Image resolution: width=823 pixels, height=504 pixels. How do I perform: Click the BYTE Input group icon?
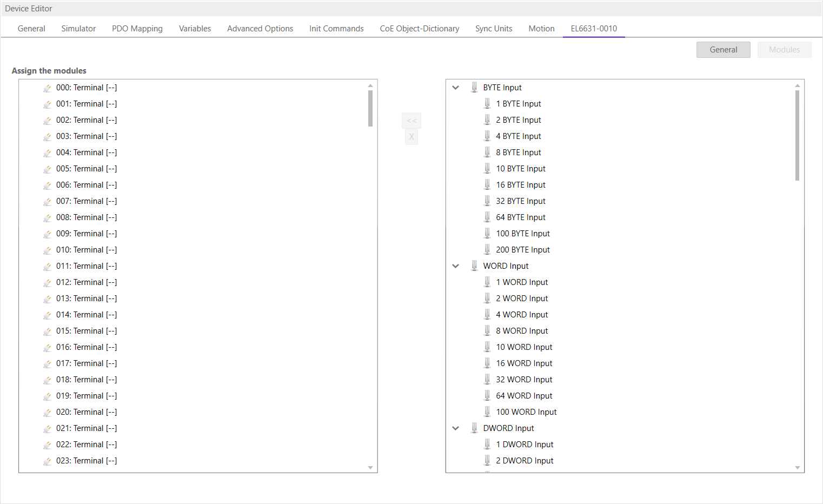click(474, 88)
